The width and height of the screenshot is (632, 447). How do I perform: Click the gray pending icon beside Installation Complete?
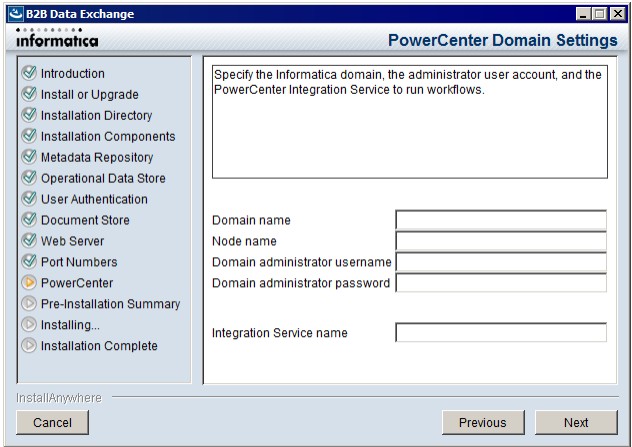click(29, 345)
